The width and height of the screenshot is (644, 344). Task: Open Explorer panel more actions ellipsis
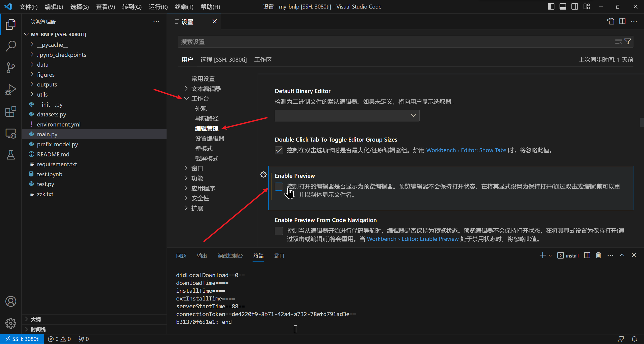[x=156, y=21]
